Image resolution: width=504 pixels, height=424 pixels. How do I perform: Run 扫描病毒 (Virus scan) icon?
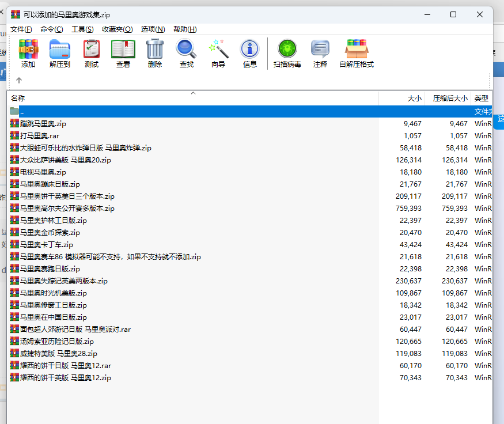point(287,53)
